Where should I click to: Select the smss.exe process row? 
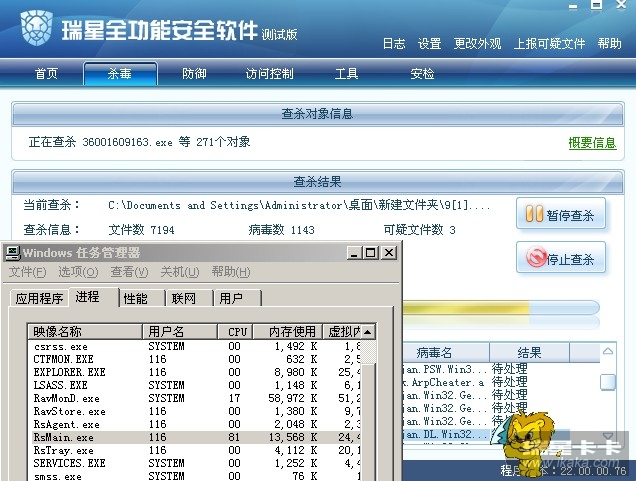click(194, 476)
